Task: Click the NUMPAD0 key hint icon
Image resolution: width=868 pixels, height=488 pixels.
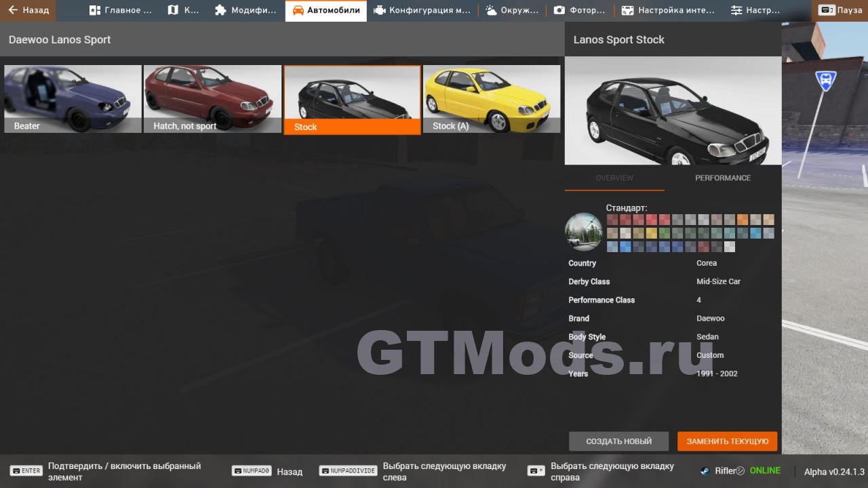Action: [252, 470]
